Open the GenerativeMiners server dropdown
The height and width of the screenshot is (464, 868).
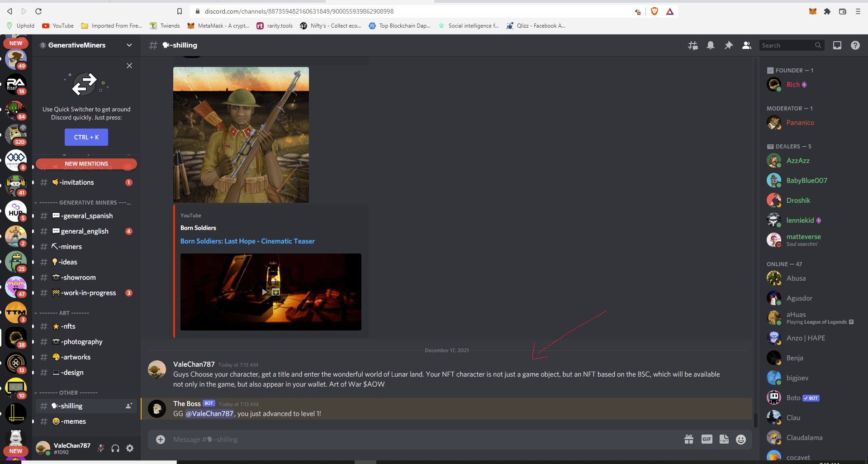[x=86, y=45]
